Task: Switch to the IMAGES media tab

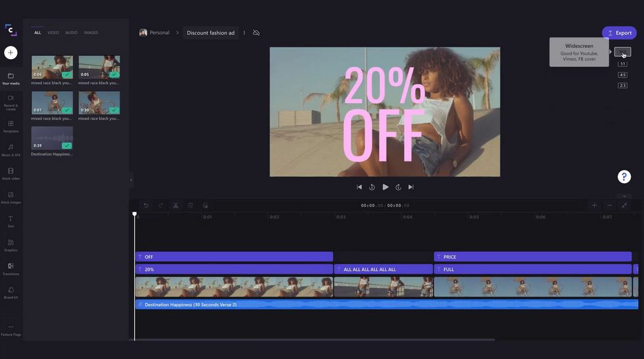Action: [x=91, y=32]
